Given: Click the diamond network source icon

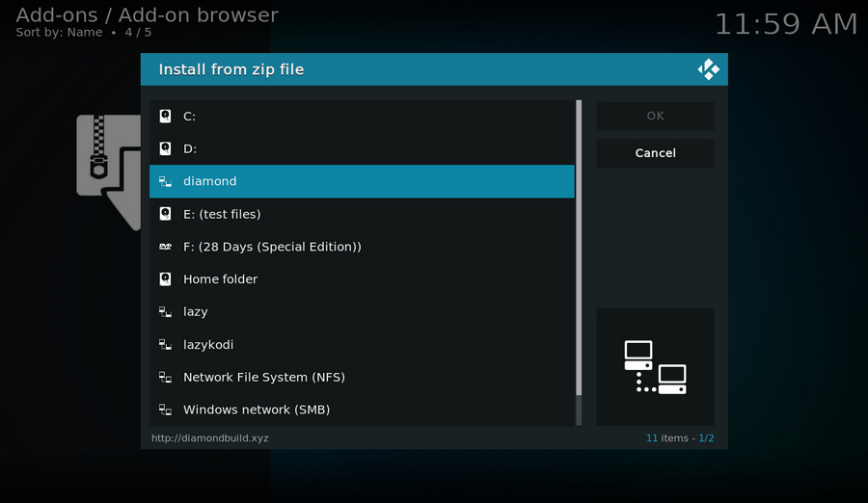Looking at the screenshot, I should coord(165,181).
